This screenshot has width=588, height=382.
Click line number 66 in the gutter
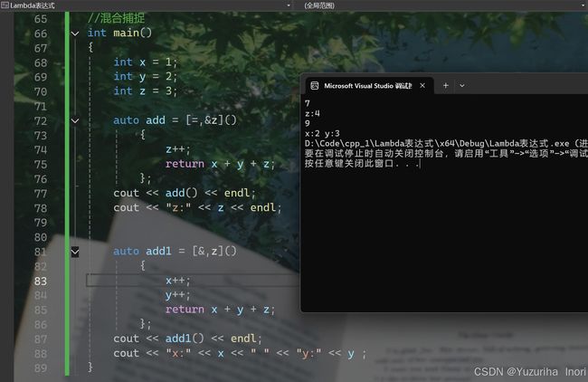pyautogui.click(x=41, y=33)
